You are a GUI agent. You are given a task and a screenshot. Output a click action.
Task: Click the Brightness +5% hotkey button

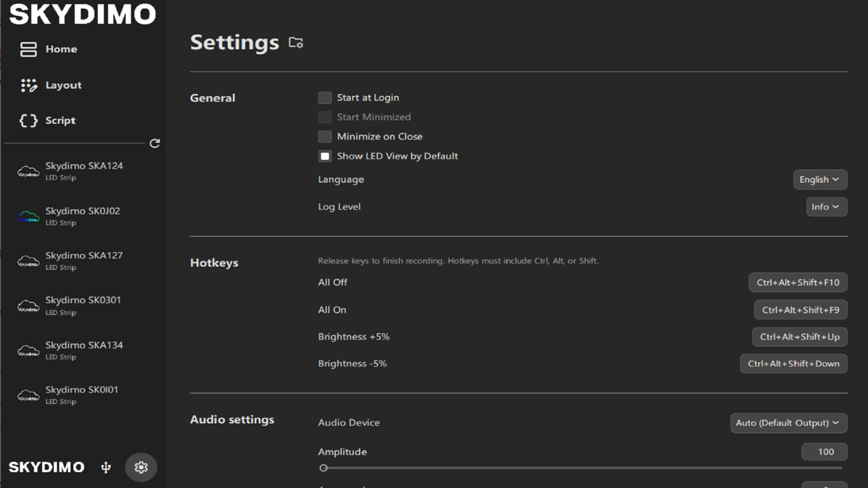[x=799, y=337]
